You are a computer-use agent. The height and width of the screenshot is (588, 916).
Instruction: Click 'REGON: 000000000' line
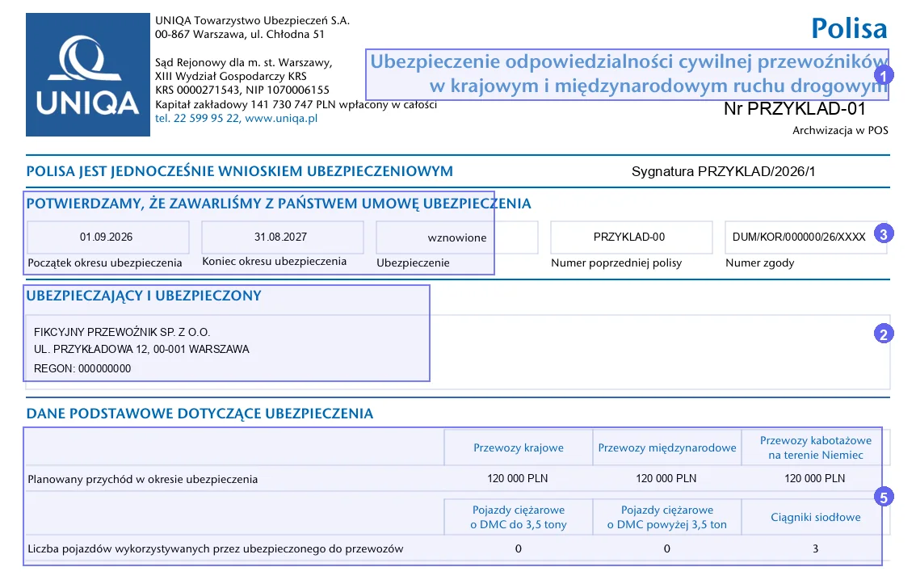(x=82, y=369)
